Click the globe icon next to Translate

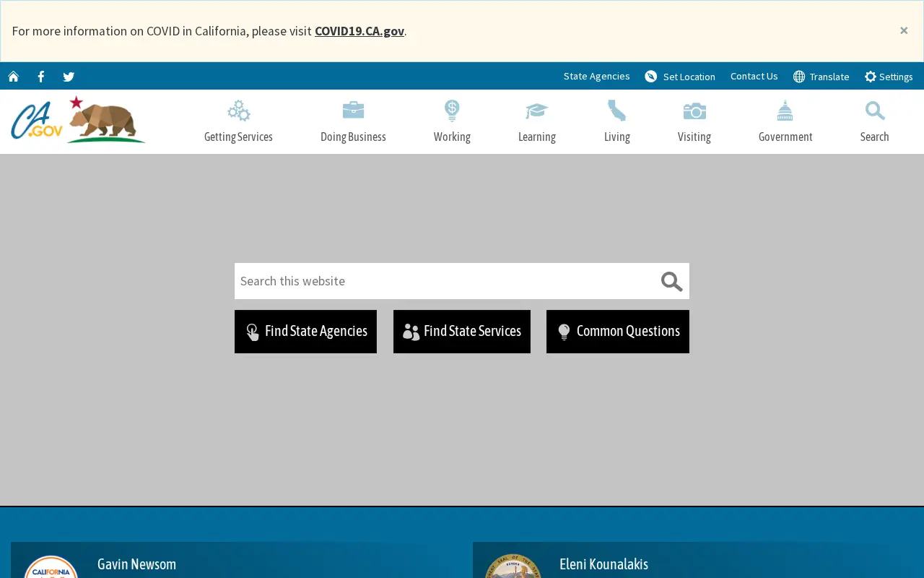tap(799, 77)
